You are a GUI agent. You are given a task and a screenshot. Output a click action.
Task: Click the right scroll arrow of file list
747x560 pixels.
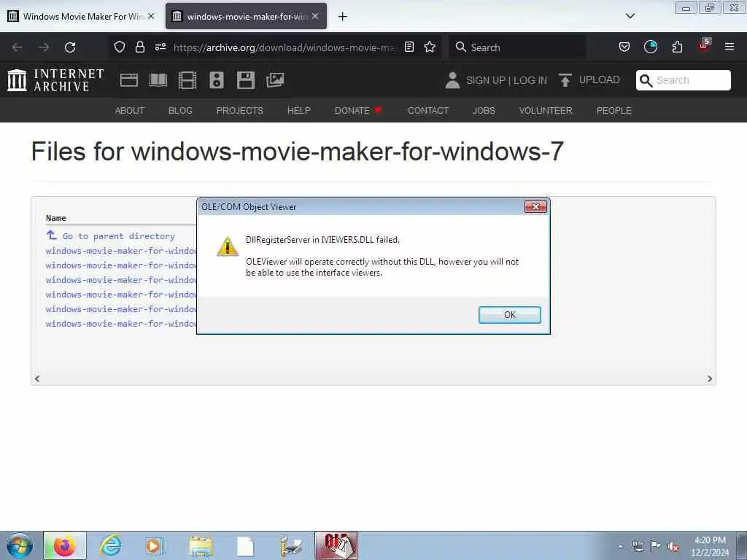[709, 378]
